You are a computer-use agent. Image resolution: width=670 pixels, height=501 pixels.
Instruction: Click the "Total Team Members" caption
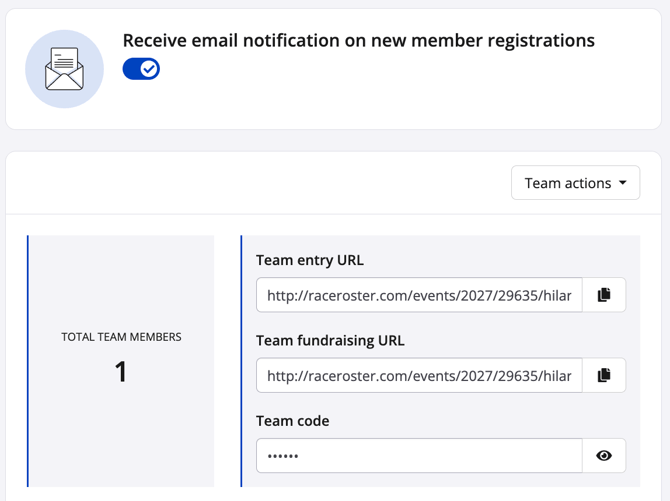pyautogui.click(x=121, y=337)
